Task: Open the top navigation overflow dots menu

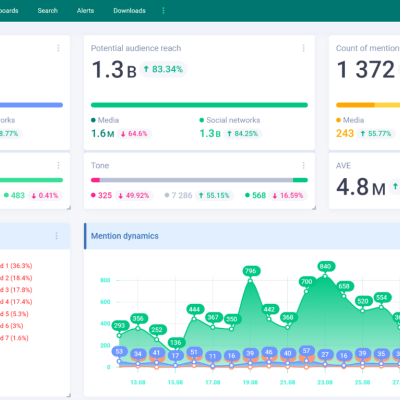Action: click(163, 11)
